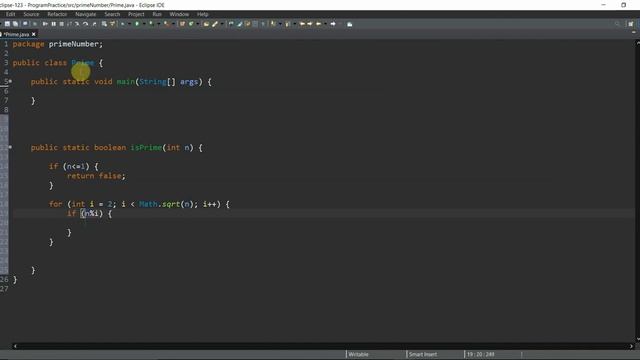The image size is (640, 360).
Task: Toggle Use Step Filters icon
Action: [112, 24]
